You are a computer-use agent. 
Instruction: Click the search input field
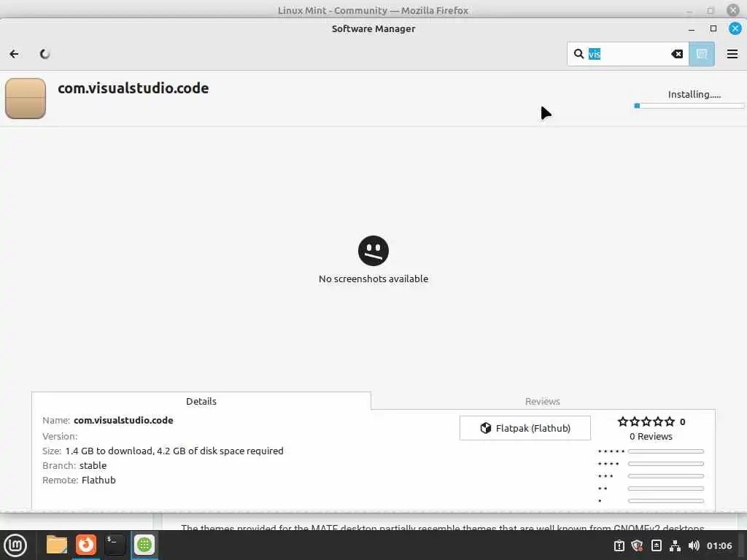click(628, 54)
